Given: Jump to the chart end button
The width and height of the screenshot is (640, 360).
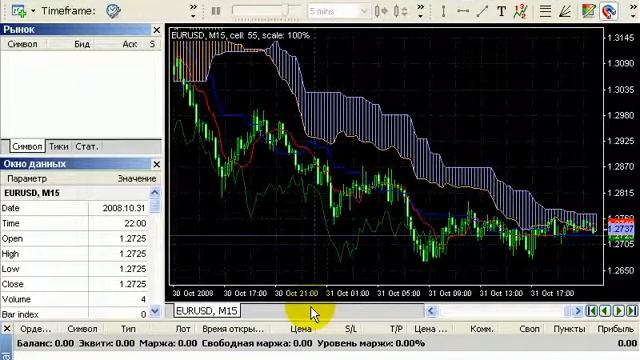Looking at the screenshot, I should [x=632, y=311].
